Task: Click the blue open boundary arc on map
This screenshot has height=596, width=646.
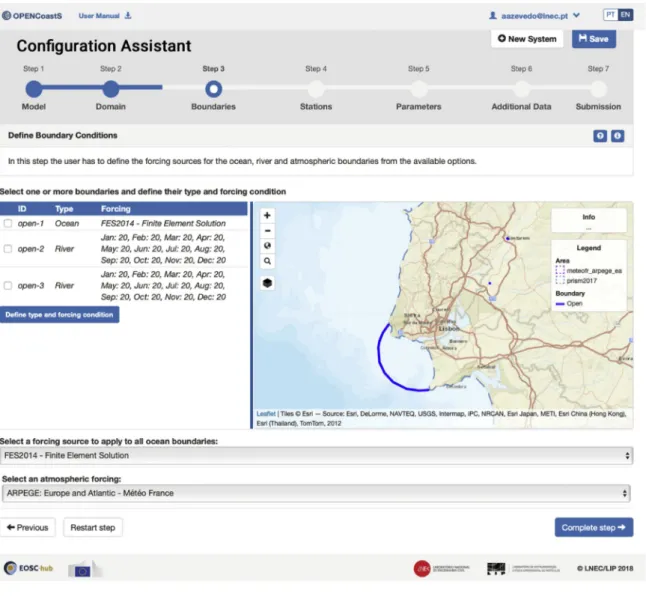Action: click(385, 371)
